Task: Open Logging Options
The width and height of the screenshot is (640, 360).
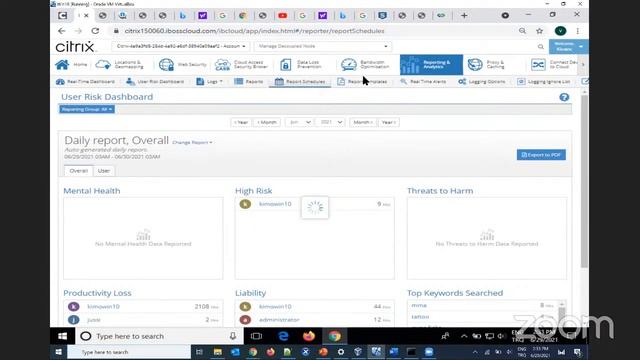Action: (x=482, y=82)
